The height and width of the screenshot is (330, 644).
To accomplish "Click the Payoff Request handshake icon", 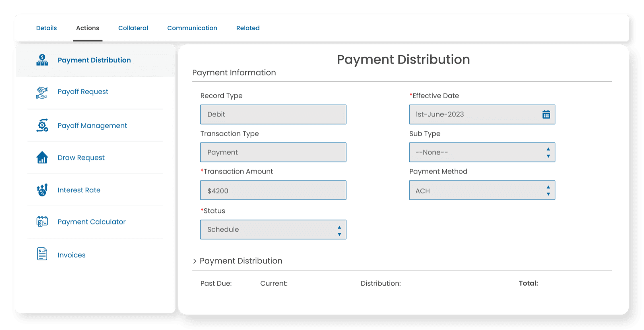I will click(42, 93).
